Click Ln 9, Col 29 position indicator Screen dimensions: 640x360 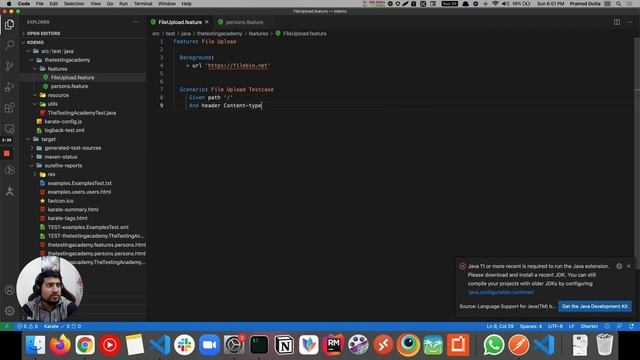coord(500,326)
